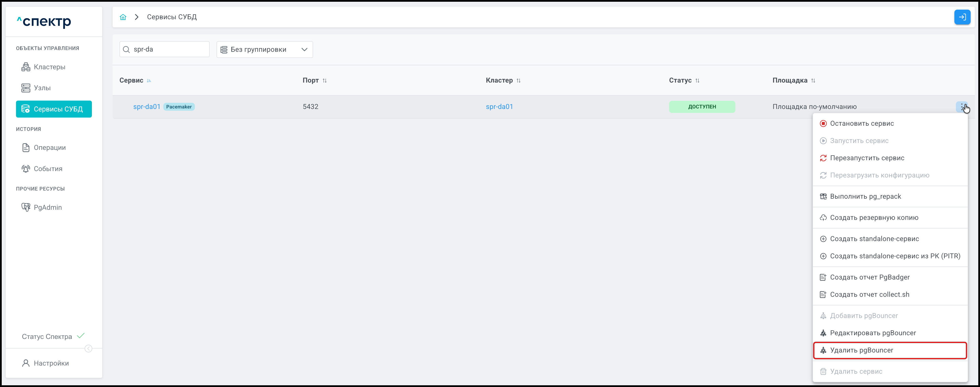This screenshot has height=387, width=980.
Task: Select Выполнить pg_repack menu entry
Action: pyautogui.click(x=865, y=196)
